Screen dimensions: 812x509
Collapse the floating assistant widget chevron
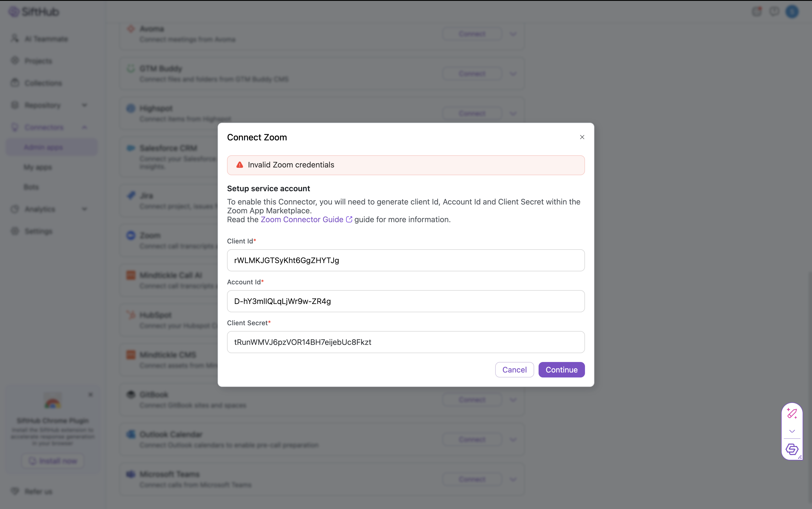(x=792, y=431)
